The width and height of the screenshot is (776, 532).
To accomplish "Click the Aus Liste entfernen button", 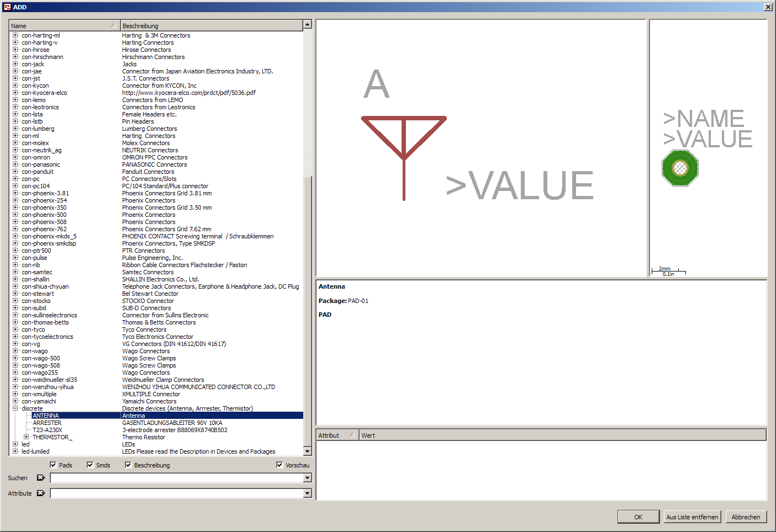I will (x=692, y=517).
